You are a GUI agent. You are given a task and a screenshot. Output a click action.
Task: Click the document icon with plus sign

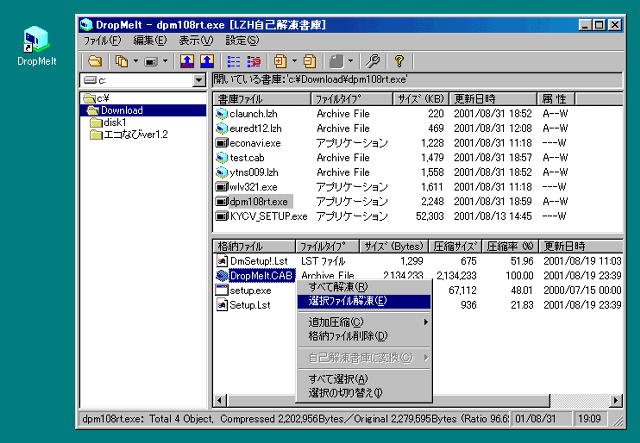tap(280, 61)
